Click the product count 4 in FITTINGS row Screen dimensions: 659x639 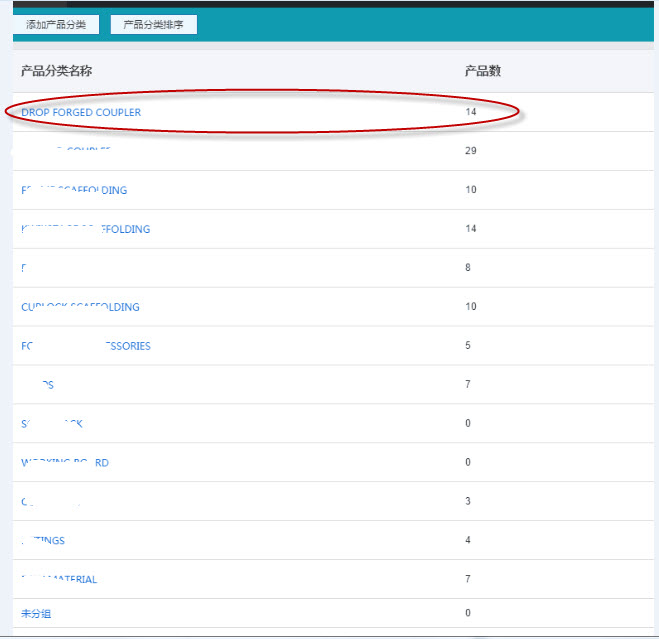tap(469, 541)
